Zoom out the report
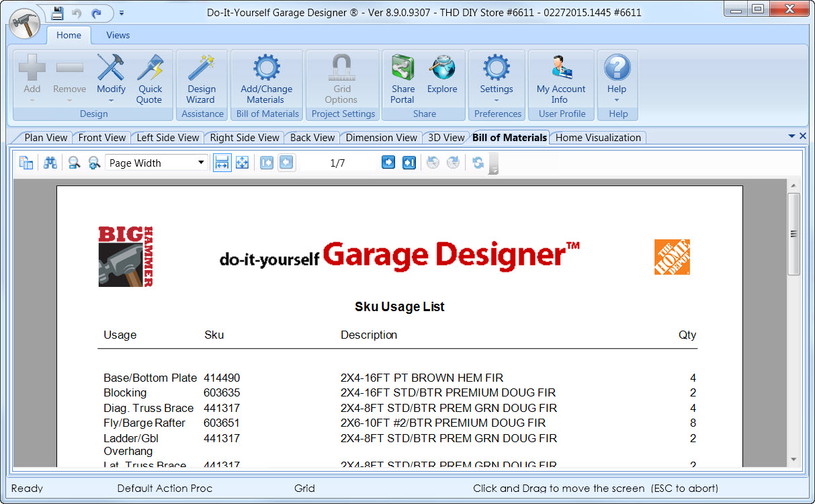 74,163
